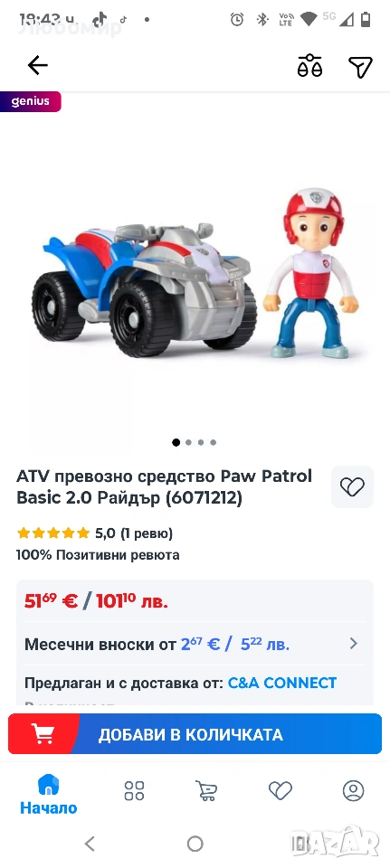Open the product compare scales icon
Image resolution: width=390 pixels, height=868 pixels.
[309, 66]
